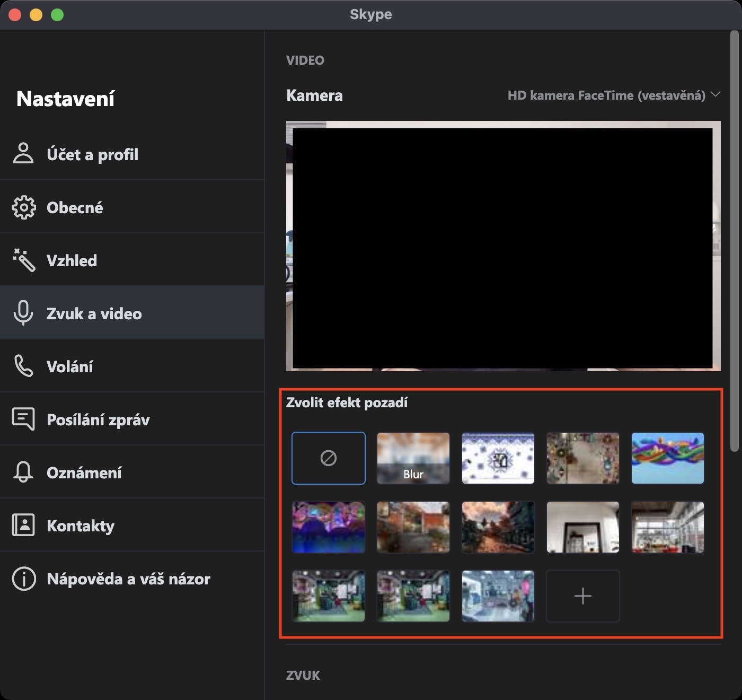This screenshot has height=700, width=742.
Task: Click the gear icon for Obecné
Action: (23, 207)
